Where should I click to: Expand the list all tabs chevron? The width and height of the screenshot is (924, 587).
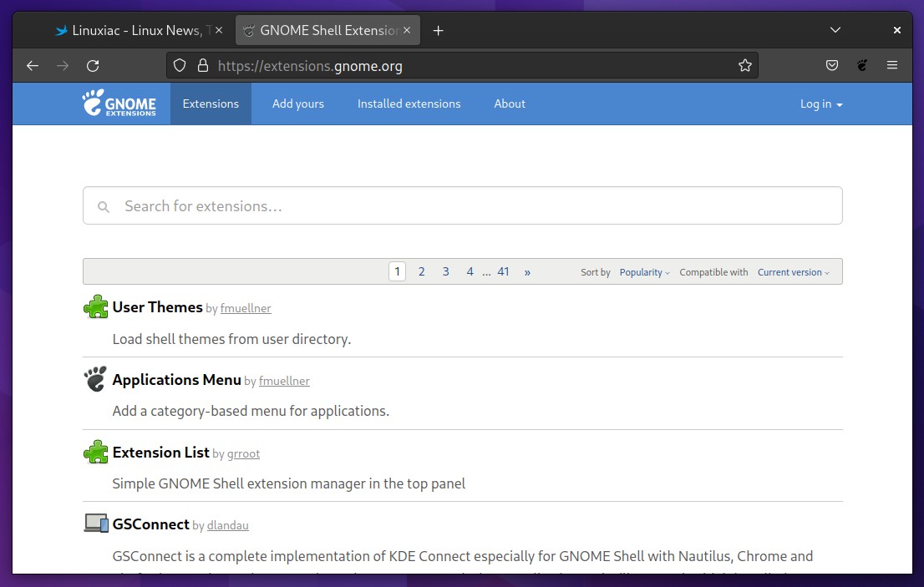pyautogui.click(x=835, y=30)
